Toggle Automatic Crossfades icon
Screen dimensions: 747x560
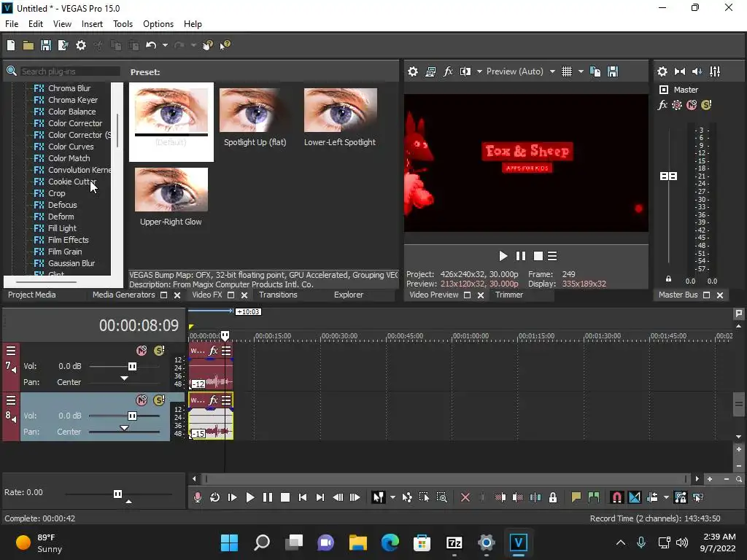(635, 497)
